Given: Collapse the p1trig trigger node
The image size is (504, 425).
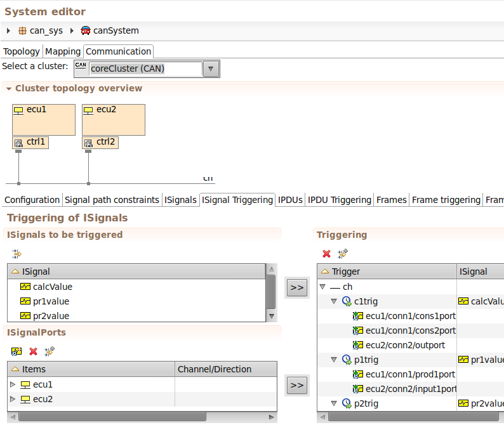Looking at the screenshot, I should [x=334, y=360].
